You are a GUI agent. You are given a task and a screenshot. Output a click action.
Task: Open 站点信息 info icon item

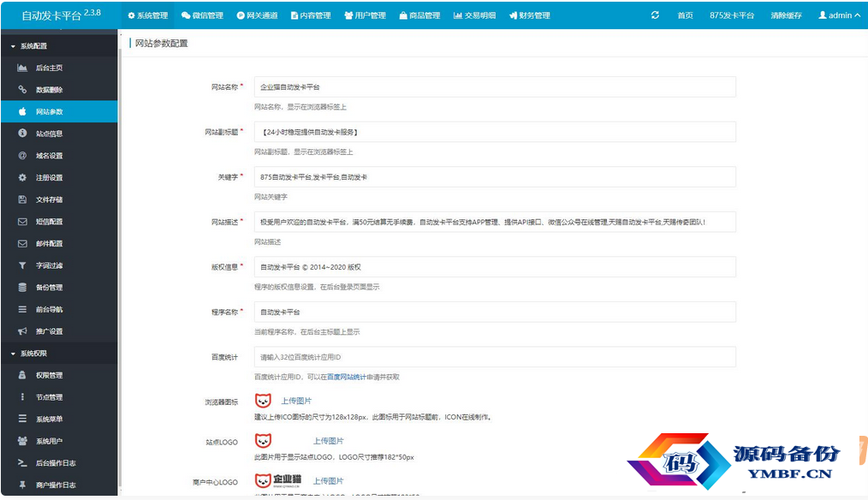click(59, 134)
